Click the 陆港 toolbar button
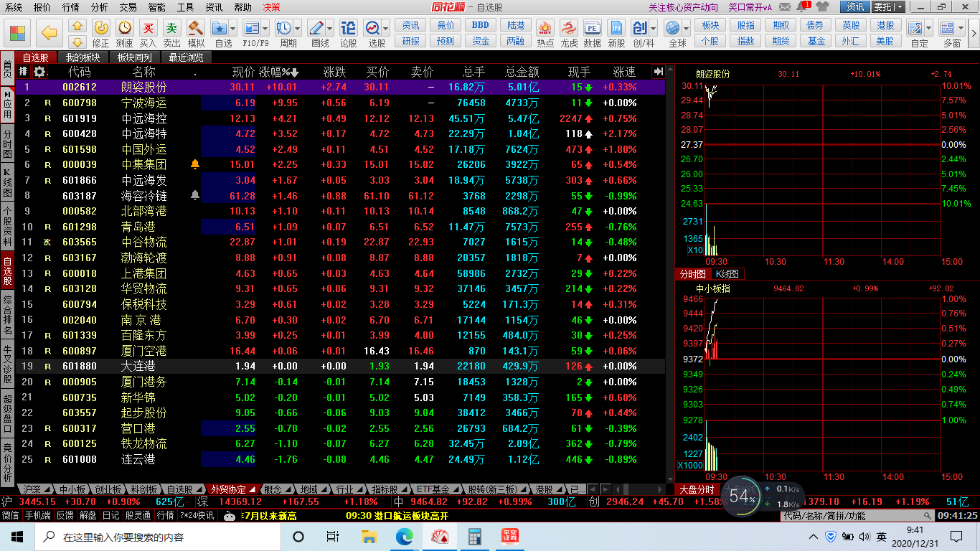 coord(515,25)
